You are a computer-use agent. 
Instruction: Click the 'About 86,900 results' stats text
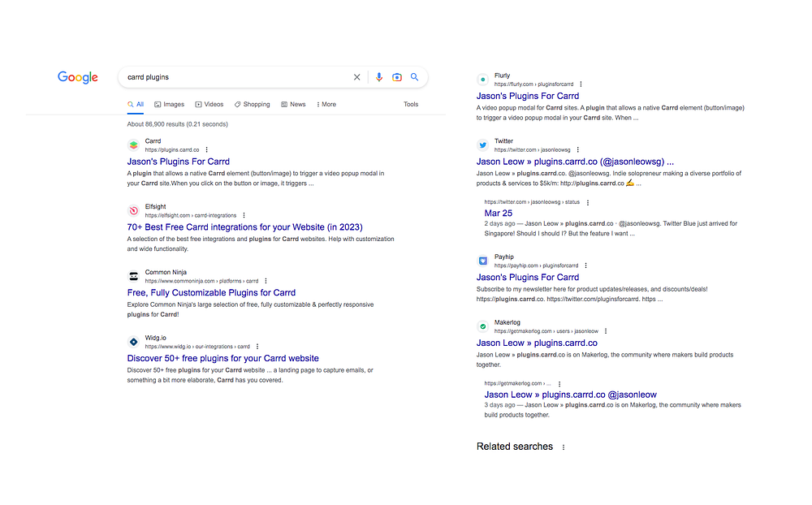click(x=178, y=124)
